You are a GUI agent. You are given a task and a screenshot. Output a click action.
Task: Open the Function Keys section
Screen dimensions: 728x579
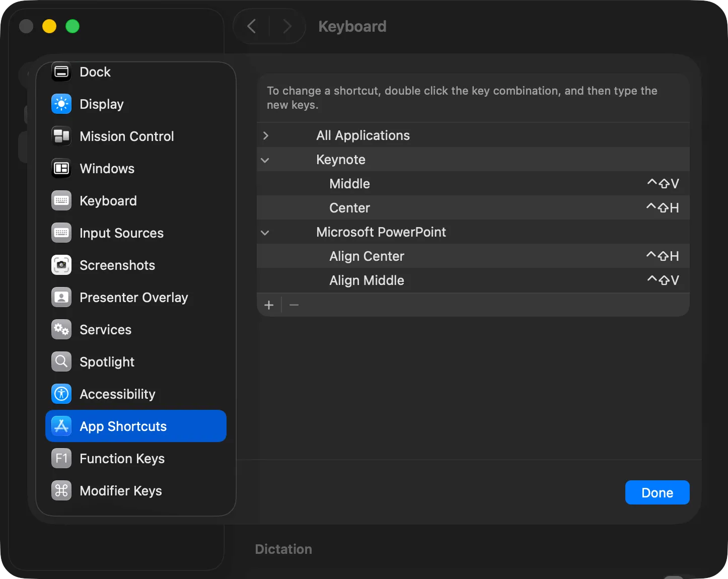click(x=122, y=459)
